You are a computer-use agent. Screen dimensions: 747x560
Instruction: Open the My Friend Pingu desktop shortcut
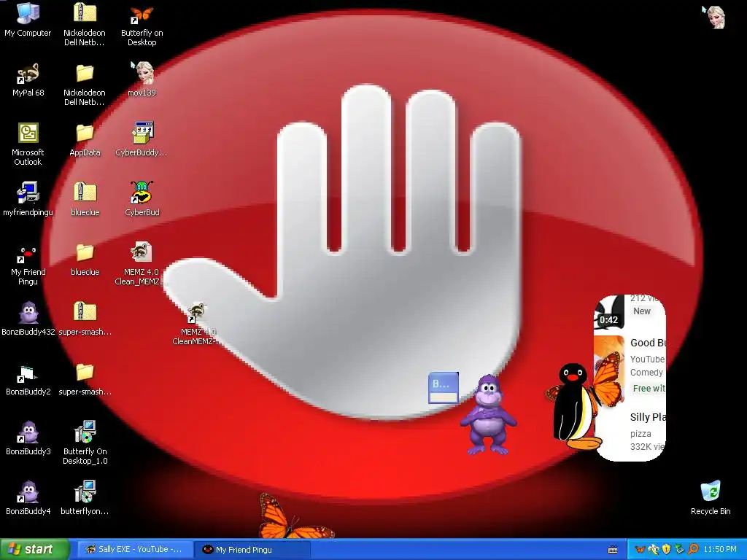pos(28,265)
